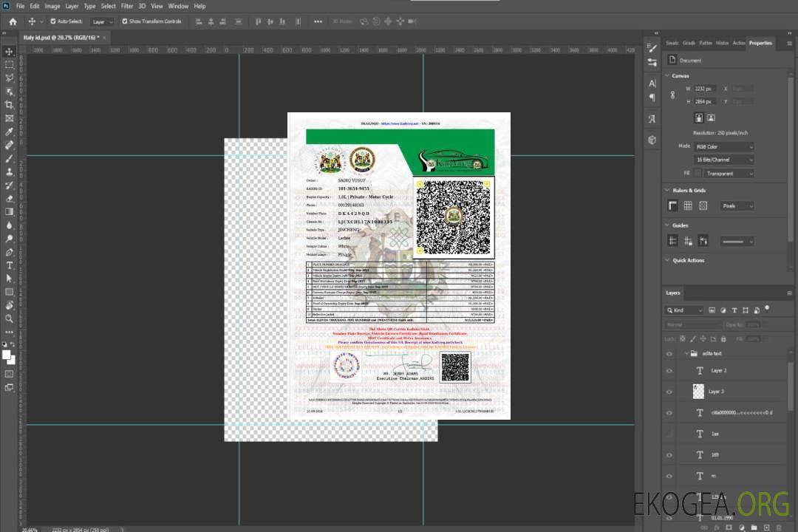Select the Layer 3 layer by name
798x532 pixels.
pos(717,392)
